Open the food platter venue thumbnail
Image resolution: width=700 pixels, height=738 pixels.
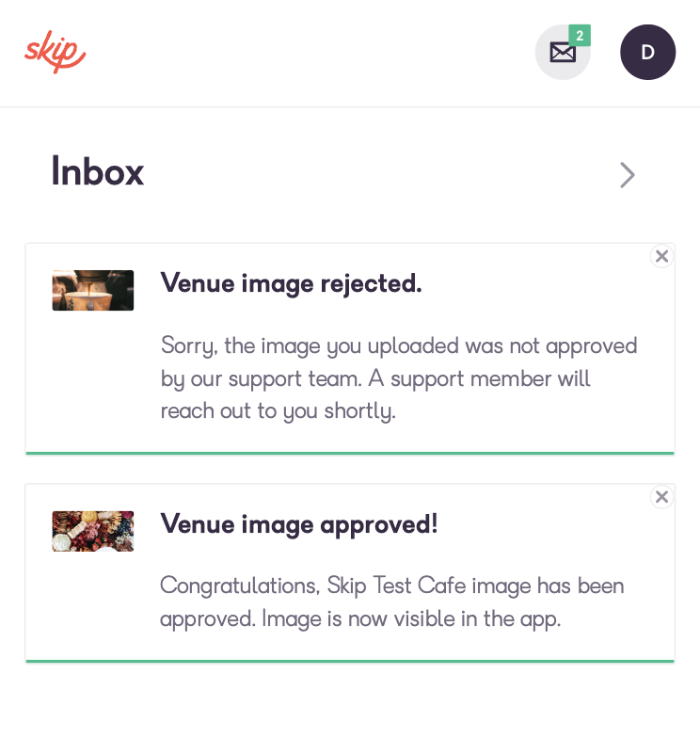[x=92, y=531]
